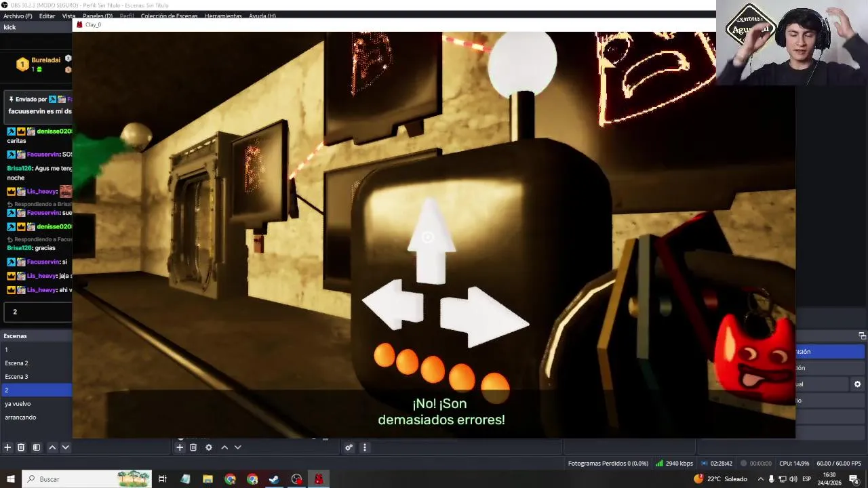Click the kick dock title
This screenshot has height=488, width=868.
tap(9, 27)
